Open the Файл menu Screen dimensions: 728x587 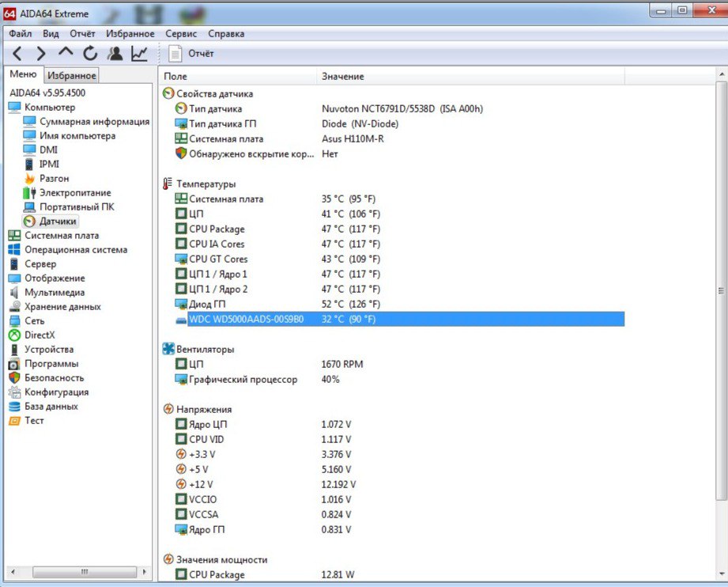(x=21, y=34)
